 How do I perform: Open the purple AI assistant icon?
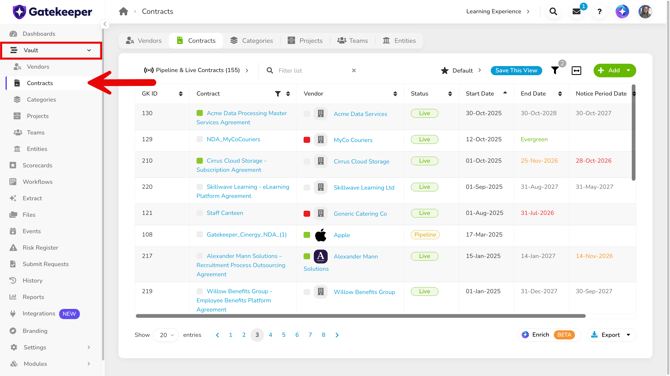point(622,12)
